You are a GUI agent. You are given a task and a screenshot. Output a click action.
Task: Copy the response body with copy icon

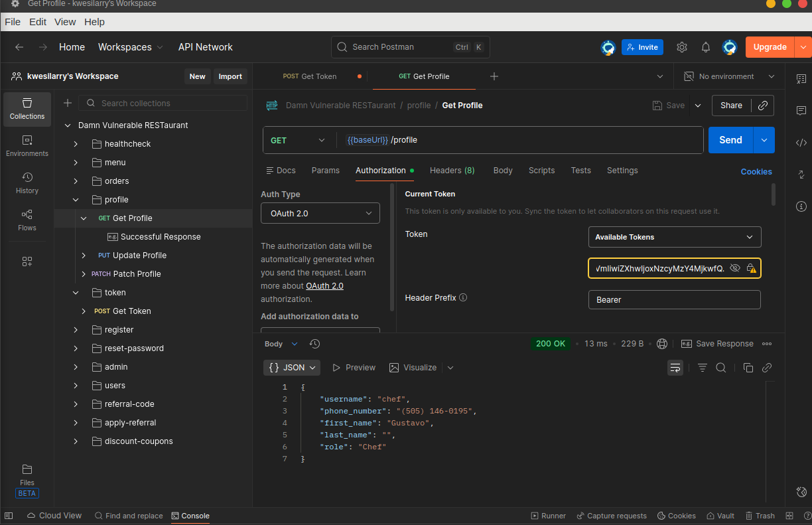click(x=748, y=368)
